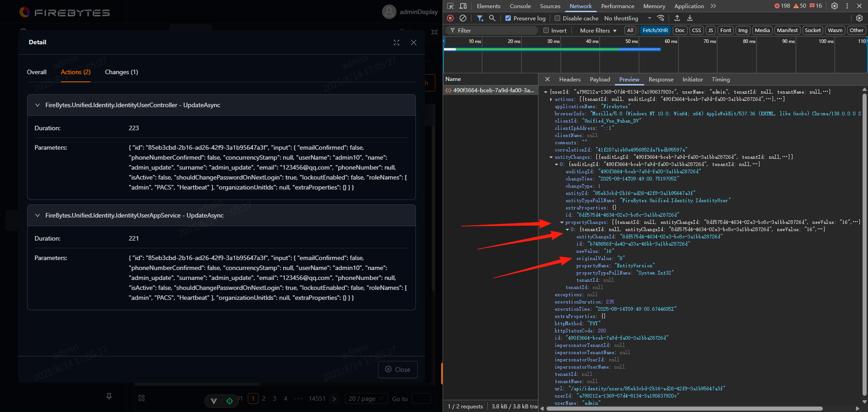Open the Response tab
The width and height of the screenshot is (868, 412).
click(x=661, y=79)
